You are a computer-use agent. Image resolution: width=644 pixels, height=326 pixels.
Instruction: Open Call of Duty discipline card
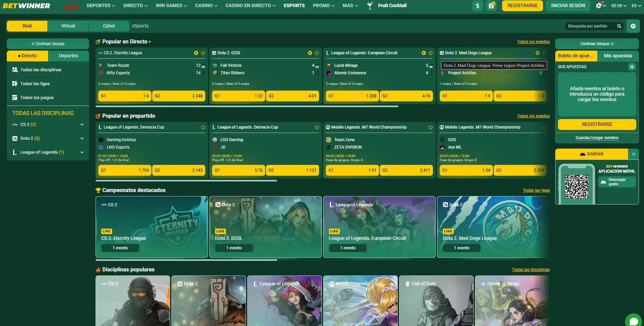coord(436,301)
